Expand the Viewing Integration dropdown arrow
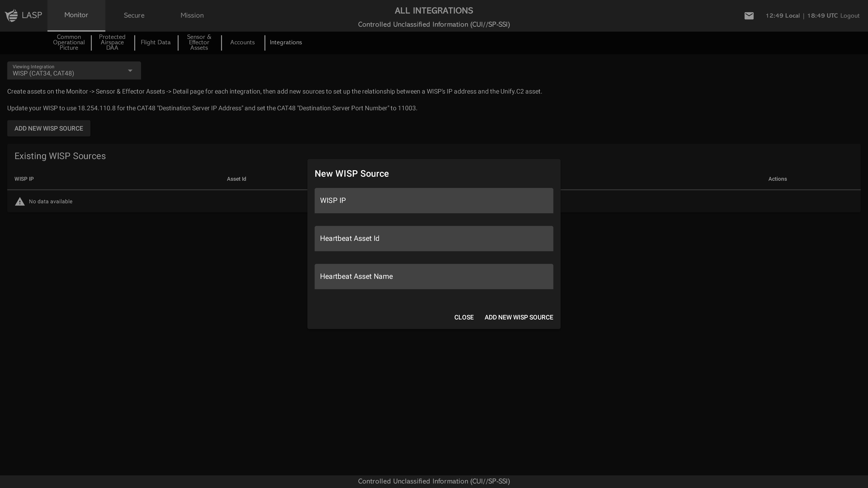The height and width of the screenshot is (488, 868). tap(130, 71)
